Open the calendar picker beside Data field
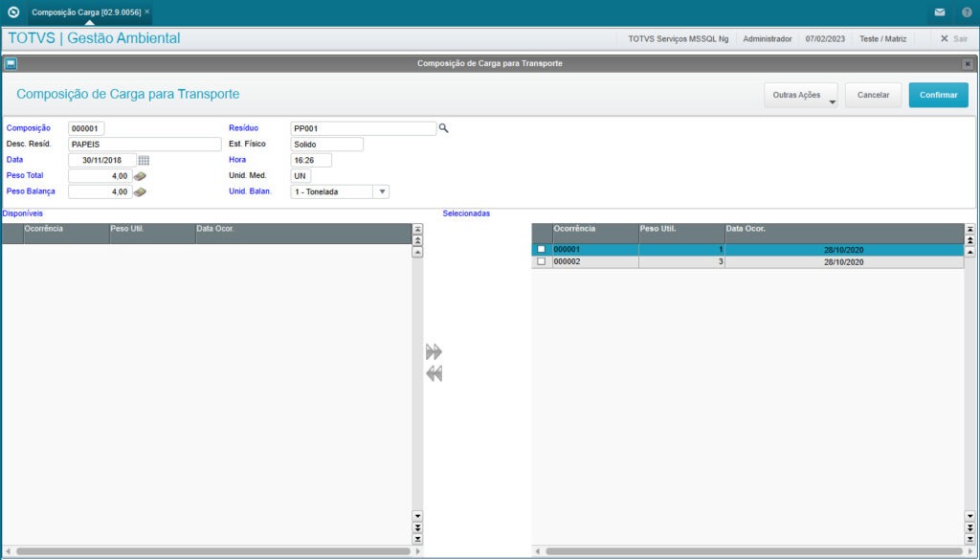 [x=144, y=161]
